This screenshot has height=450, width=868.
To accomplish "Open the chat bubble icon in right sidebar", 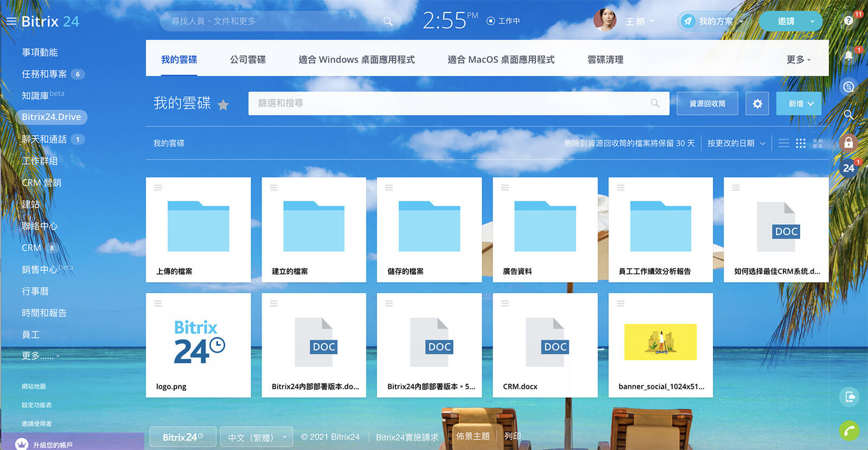I will pyautogui.click(x=849, y=87).
